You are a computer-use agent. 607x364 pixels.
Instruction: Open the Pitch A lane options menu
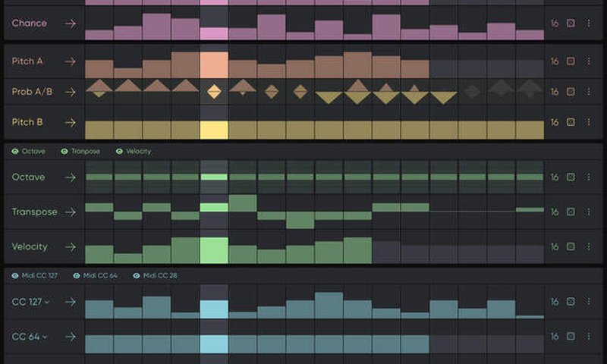click(x=588, y=61)
